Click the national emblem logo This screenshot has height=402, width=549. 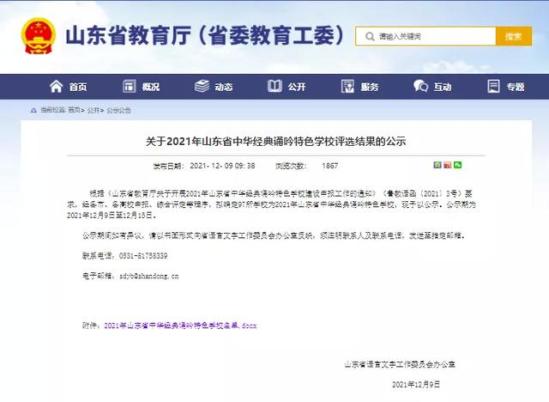(39, 36)
